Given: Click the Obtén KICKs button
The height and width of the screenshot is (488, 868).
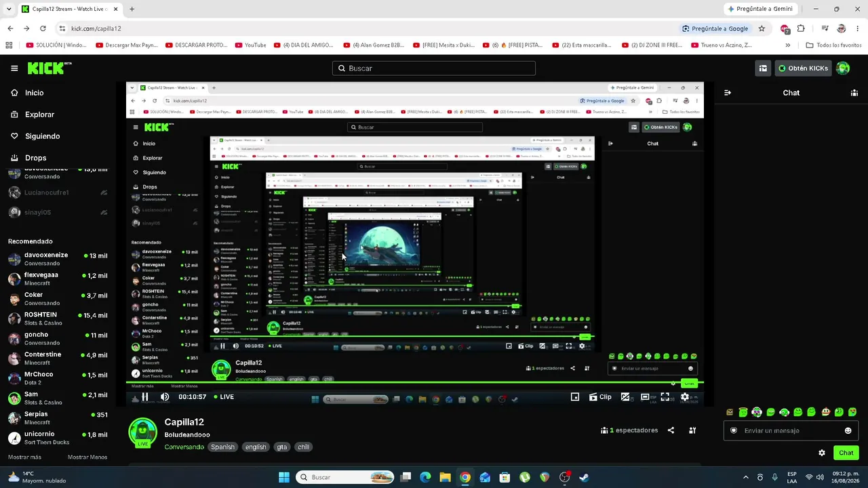Looking at the screenshot, I should click(803, 68).
